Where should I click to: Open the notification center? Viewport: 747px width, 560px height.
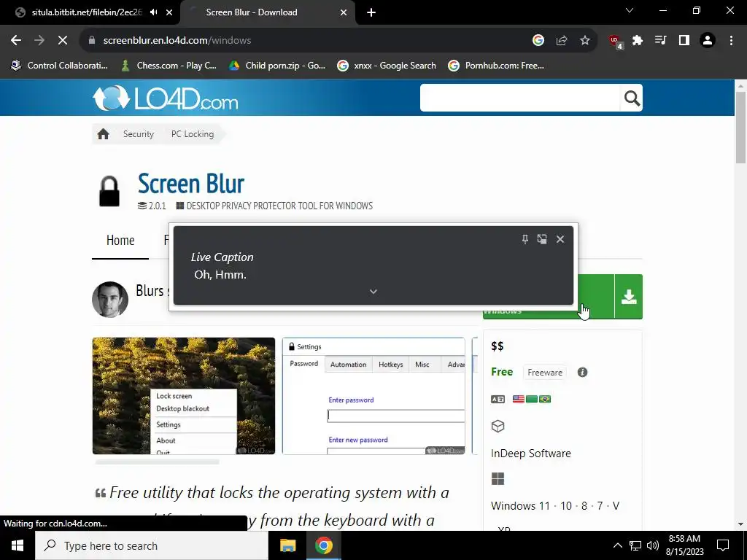coord(723,545)
